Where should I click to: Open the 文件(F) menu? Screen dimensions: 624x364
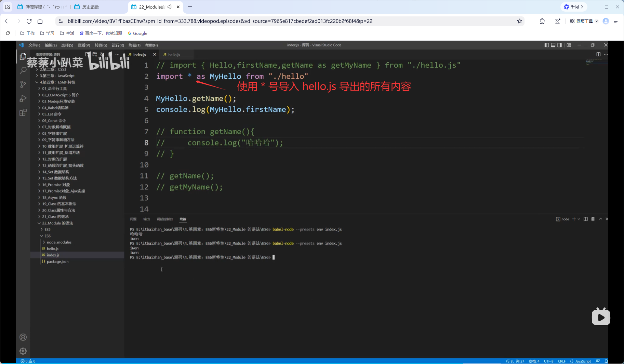[x=34, y=45]
